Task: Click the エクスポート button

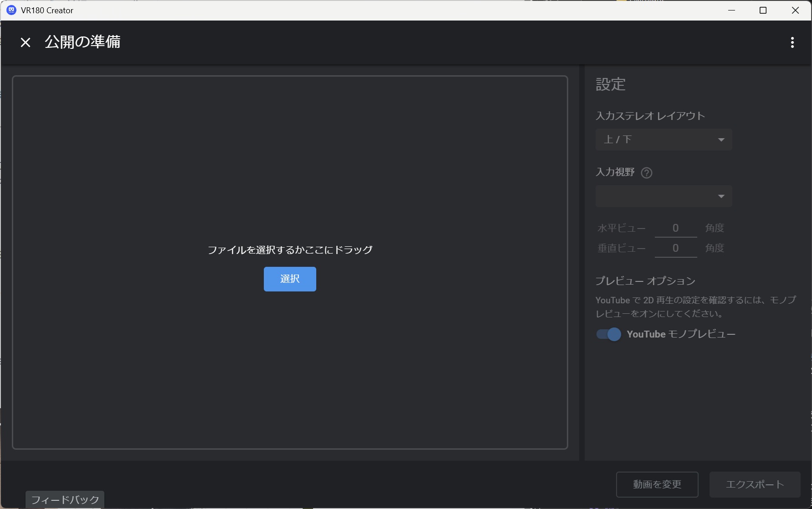Action: 755,484
